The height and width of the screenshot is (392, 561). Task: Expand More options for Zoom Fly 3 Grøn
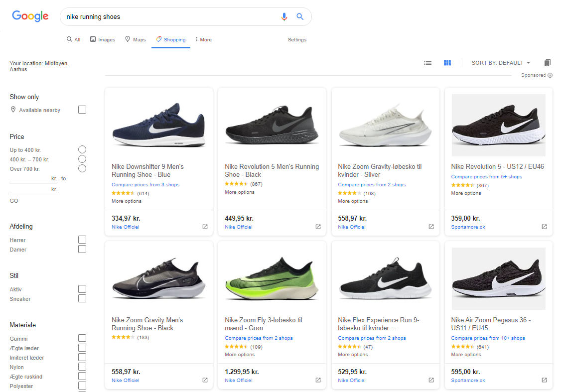click(240, 355)
